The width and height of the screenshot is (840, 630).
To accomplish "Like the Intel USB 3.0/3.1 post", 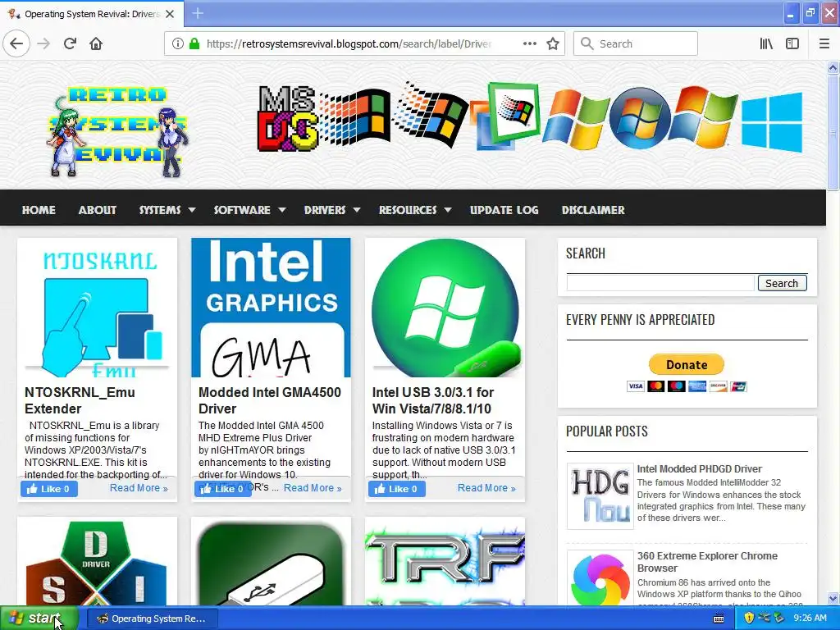I will 396,489.
